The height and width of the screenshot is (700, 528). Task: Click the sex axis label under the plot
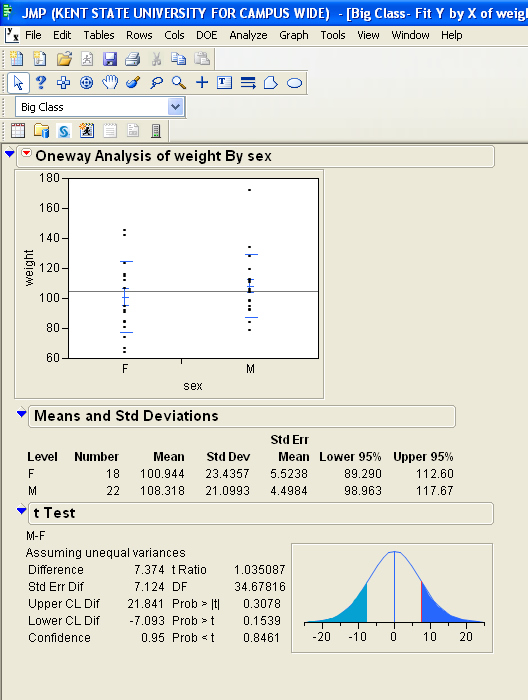pyautogui.click(x=193, y=386)
